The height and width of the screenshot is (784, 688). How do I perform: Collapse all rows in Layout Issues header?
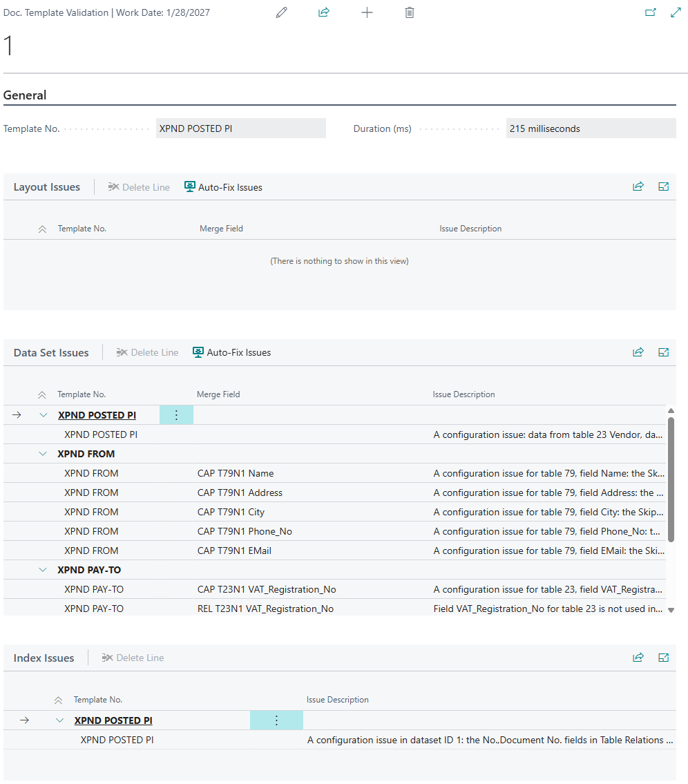[x=42, y=229]
